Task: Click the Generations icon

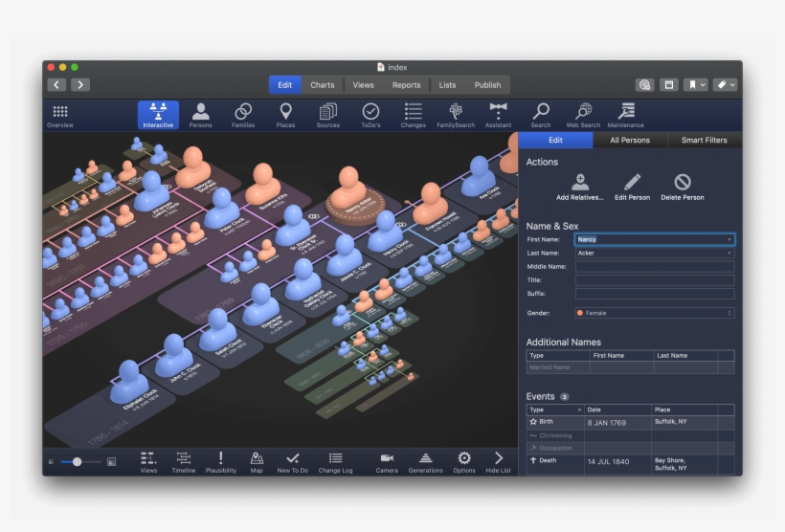Action: 425,460
